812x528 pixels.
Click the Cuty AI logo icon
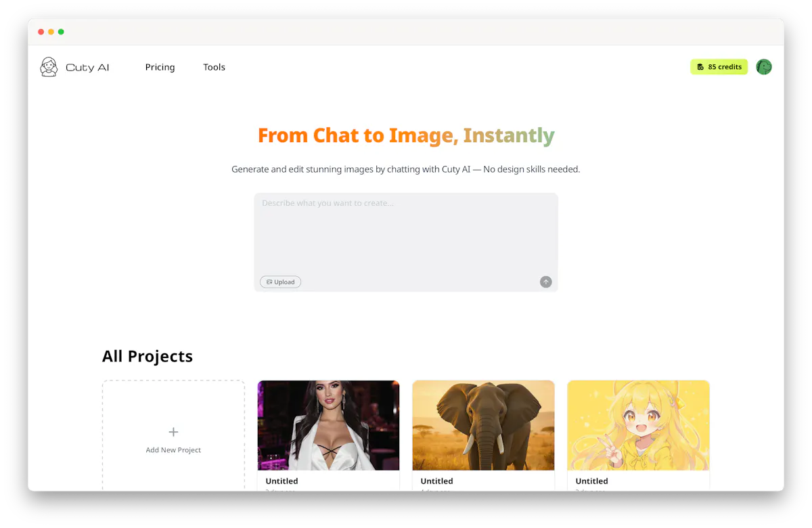tap(49, 67)
